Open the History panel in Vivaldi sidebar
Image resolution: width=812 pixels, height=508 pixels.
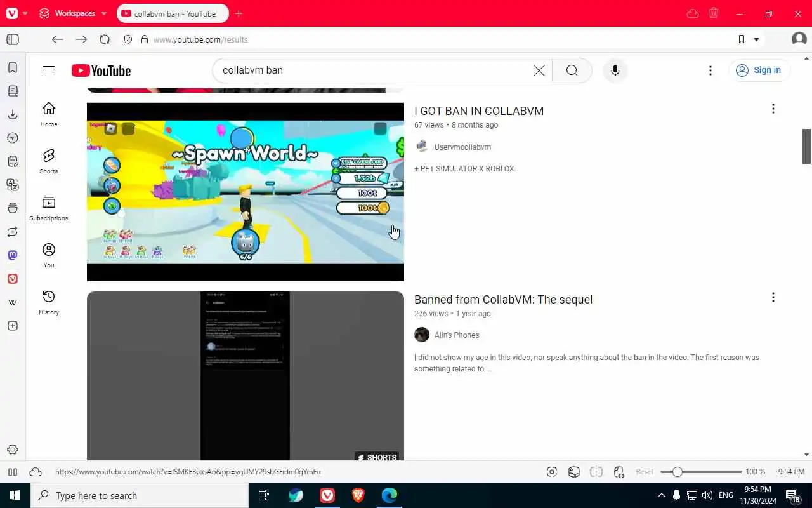click(13, 138)
